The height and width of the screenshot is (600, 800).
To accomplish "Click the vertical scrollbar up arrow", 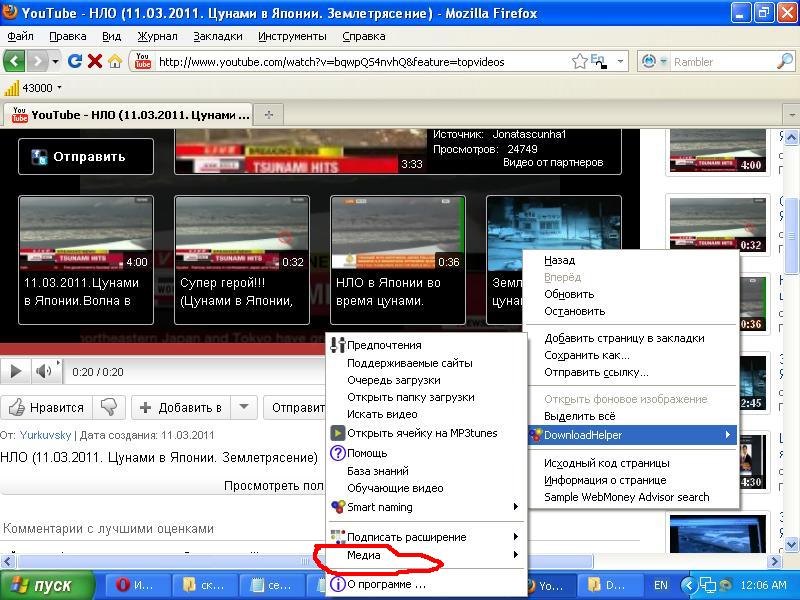I will (791, 137).
